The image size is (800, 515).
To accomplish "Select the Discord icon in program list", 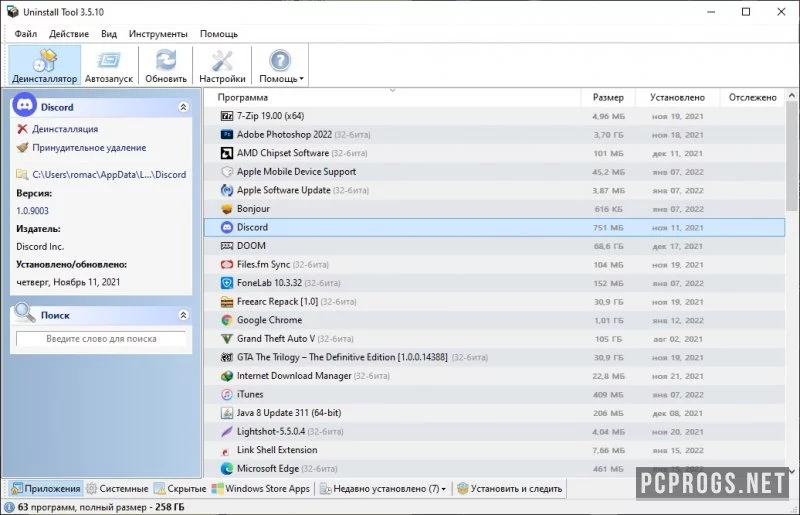I will click(x=227, y=227).
